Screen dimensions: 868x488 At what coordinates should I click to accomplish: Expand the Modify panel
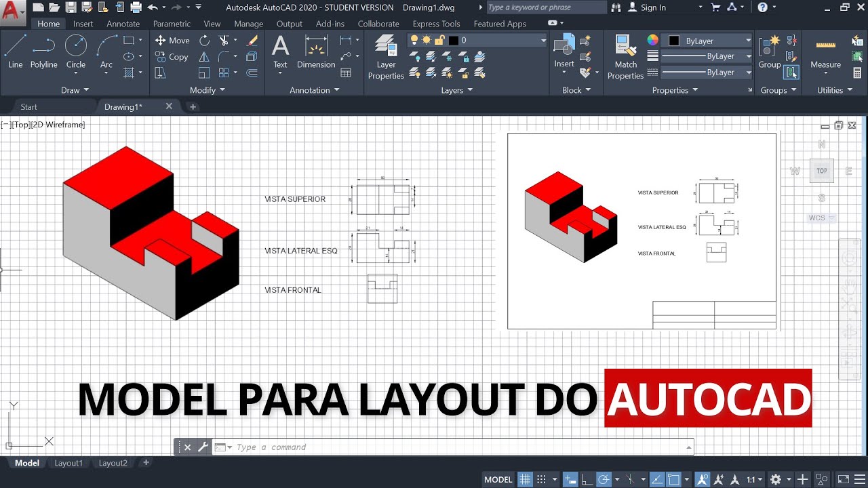point(208,90)
